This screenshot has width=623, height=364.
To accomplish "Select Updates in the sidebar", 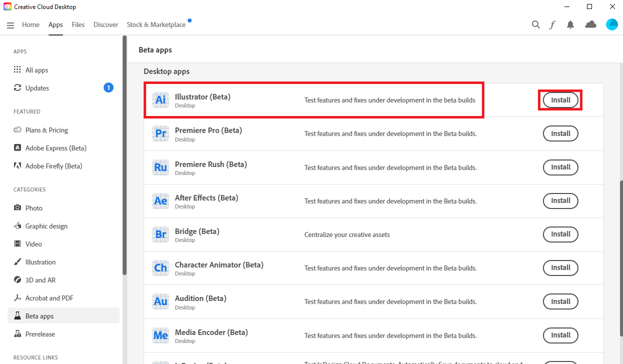I will tap(37, 88).
